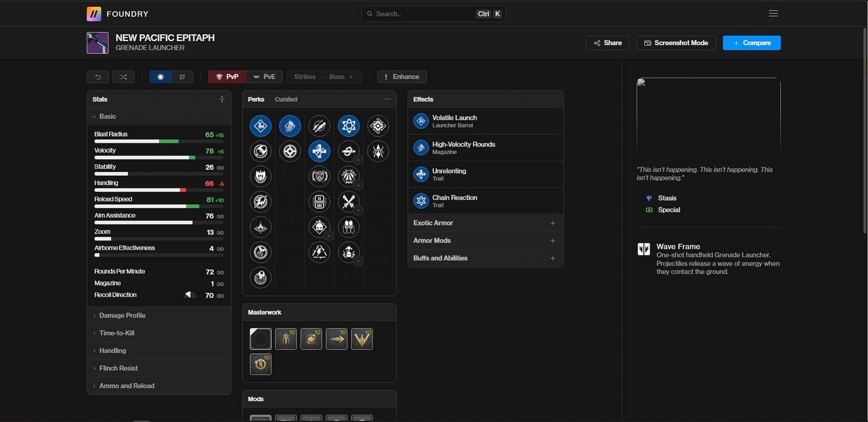
Task: Switch to PvE mode
Action: click(x=264, y=77)
